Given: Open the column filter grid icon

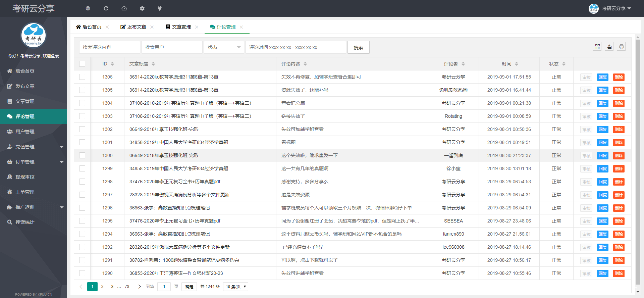Looking at the screenshot, I should [x=597, y=47].
